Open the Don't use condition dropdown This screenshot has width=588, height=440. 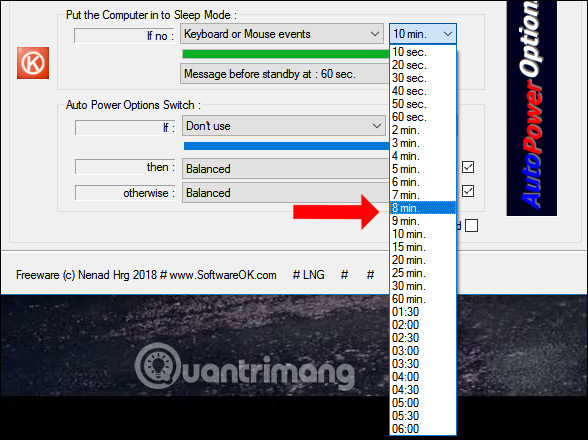pyautogui.click(x=284, y=126)
